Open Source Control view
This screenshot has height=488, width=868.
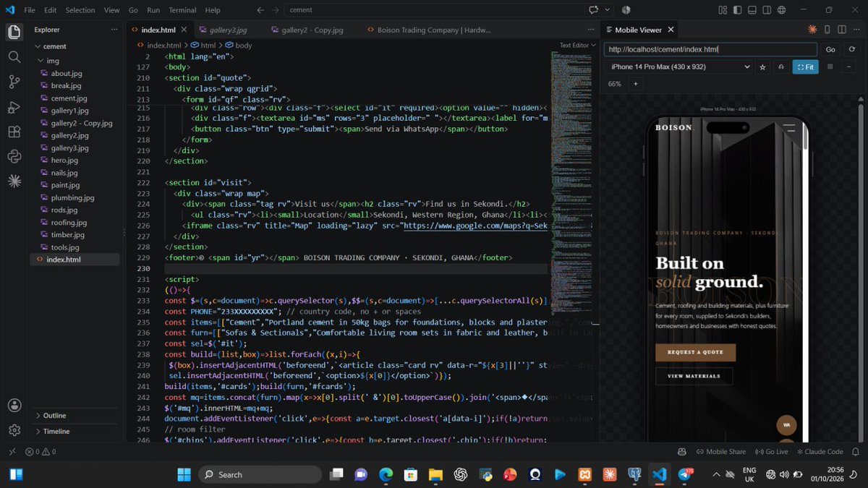tap(14, 82)
